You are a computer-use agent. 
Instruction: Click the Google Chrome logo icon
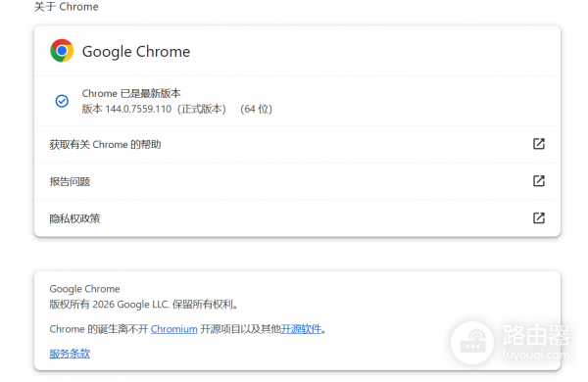62,51
